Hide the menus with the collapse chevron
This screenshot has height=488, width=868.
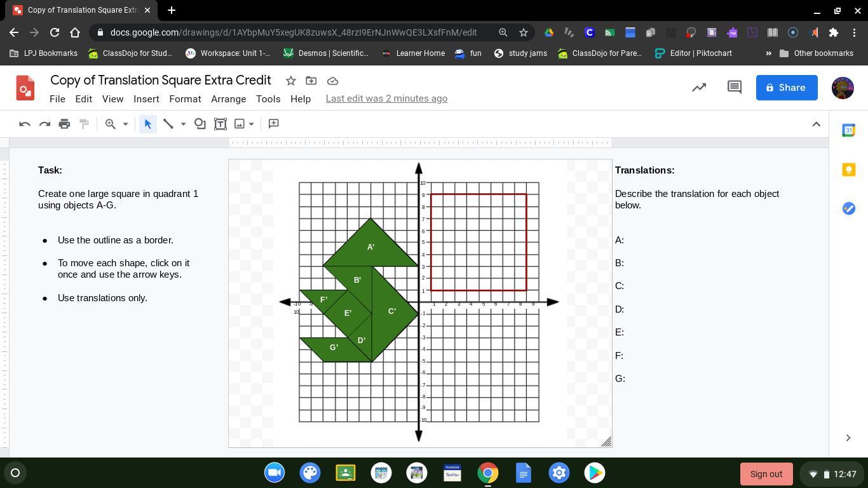817,124
